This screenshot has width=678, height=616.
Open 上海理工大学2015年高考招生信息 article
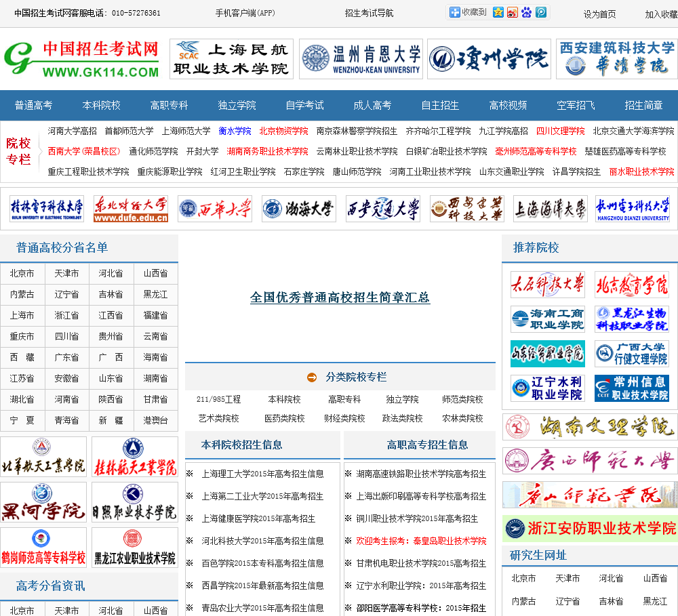click(x=262, y=474)
